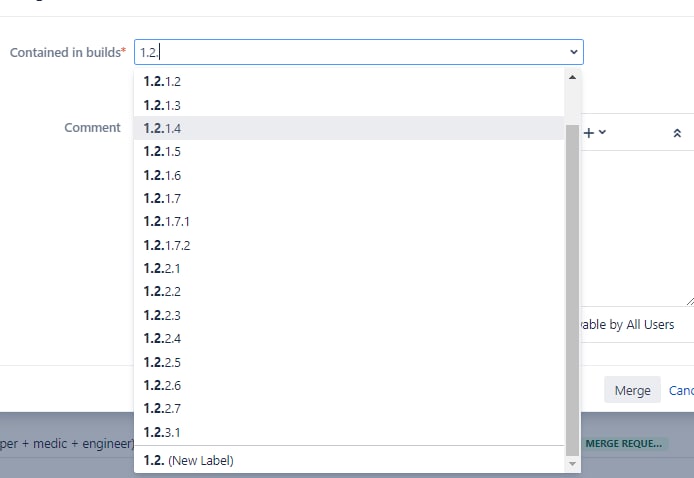Choose the 1.2.1.7.1 build entry
694x478 pixels.
click(x=349, y=221)
